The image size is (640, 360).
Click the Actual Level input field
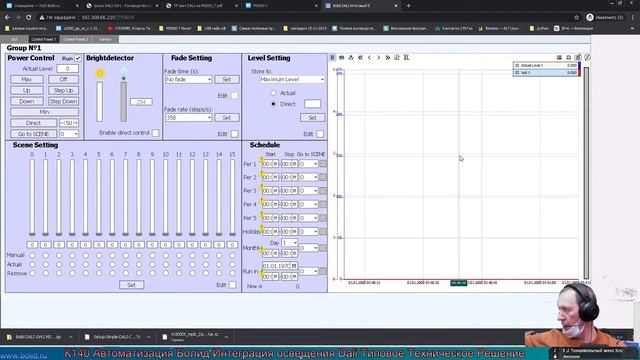point(67,69)
